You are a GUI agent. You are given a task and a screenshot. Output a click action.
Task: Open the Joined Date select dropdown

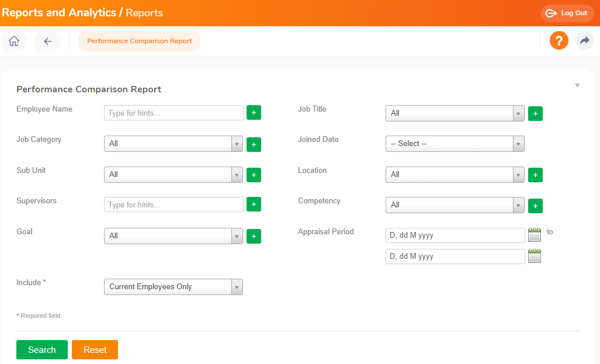(455, 144)
